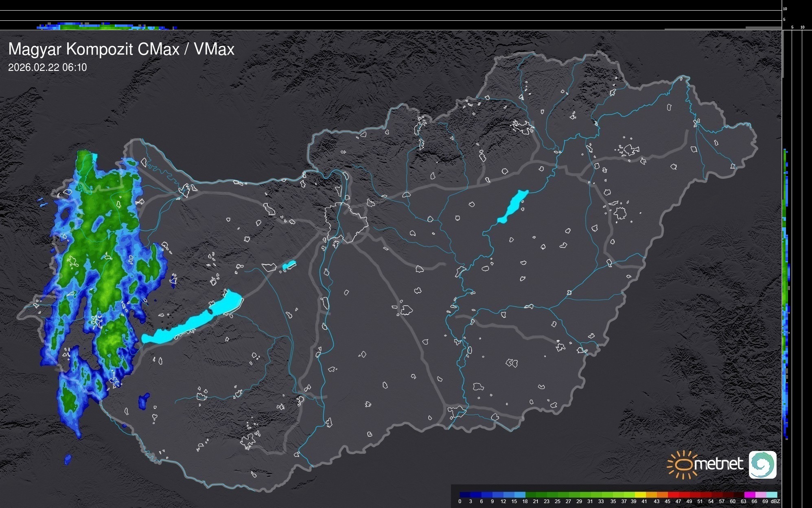
Task: Select the light blue 15 dBZ legend swatch
Action: (x=520, y=495)
